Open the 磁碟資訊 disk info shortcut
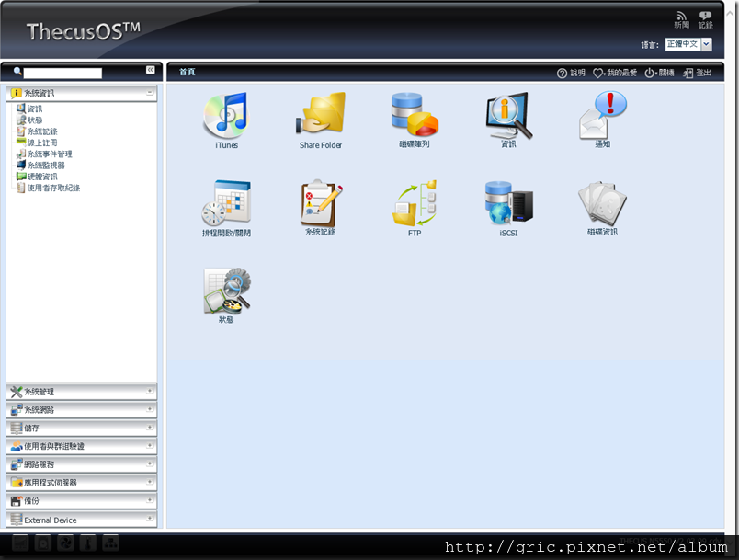 602,203
